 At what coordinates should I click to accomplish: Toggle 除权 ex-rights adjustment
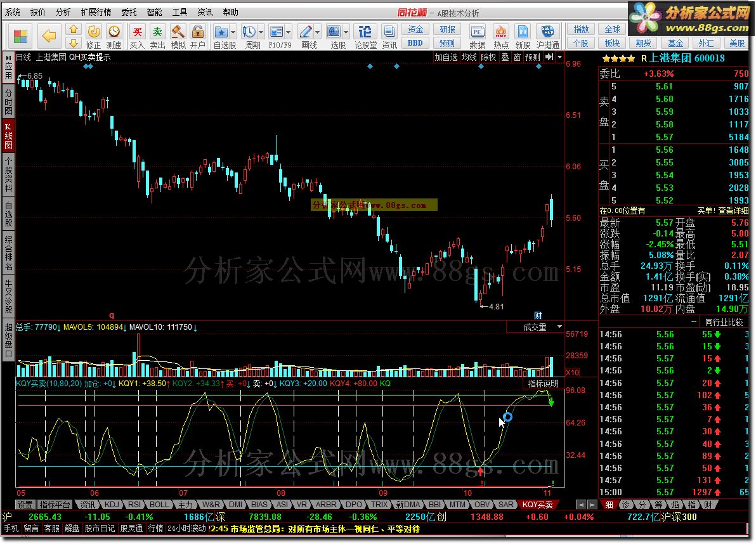click(x=488, y=57)
